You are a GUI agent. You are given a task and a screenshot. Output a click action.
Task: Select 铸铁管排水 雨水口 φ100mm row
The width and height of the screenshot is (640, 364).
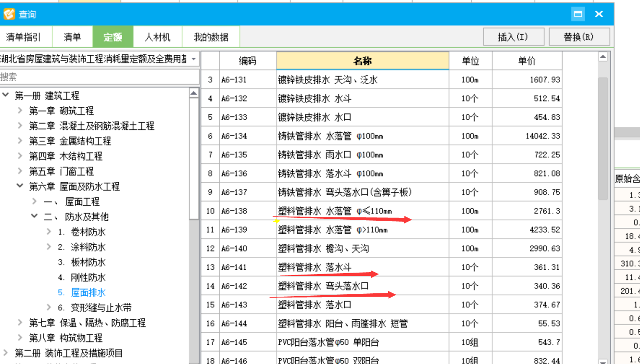[x=382, y=155]
